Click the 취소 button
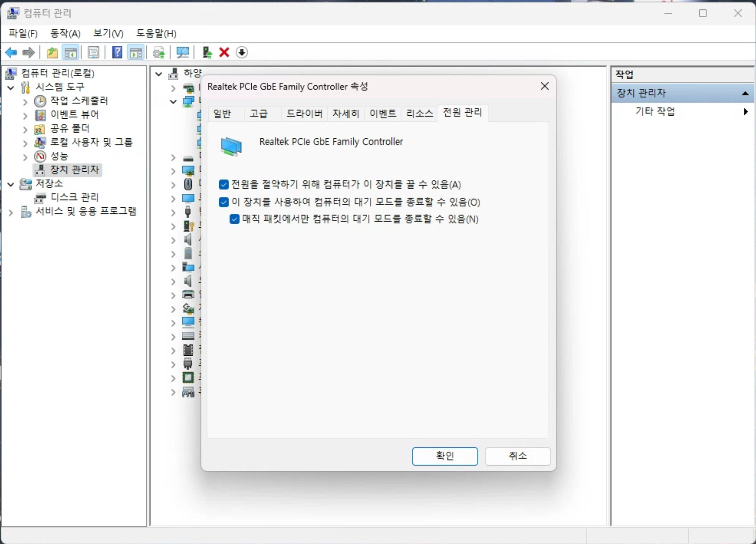The image size is (756, 544). (x=517, y=456)
